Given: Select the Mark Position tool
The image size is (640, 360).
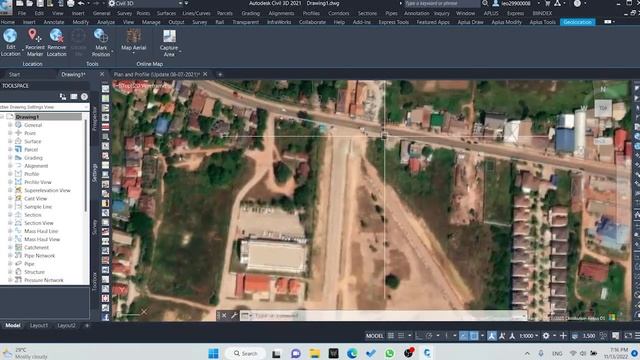Looking at the screenshot, I should pos(100,42).
